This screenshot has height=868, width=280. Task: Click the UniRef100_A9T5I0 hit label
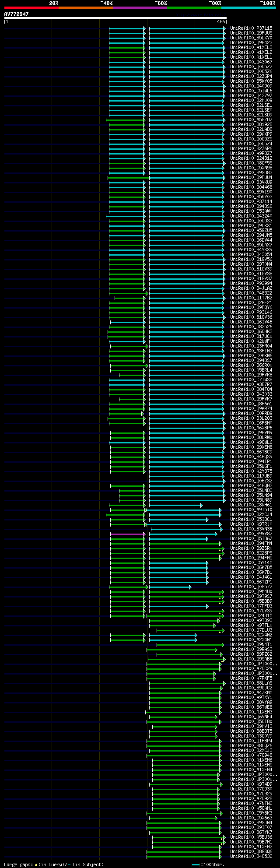(x=251, y=510)
